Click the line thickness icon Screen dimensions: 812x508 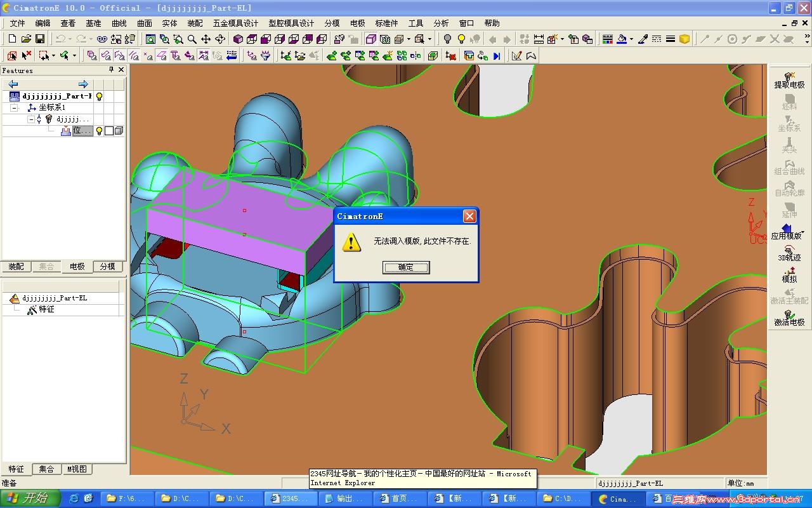670,39
